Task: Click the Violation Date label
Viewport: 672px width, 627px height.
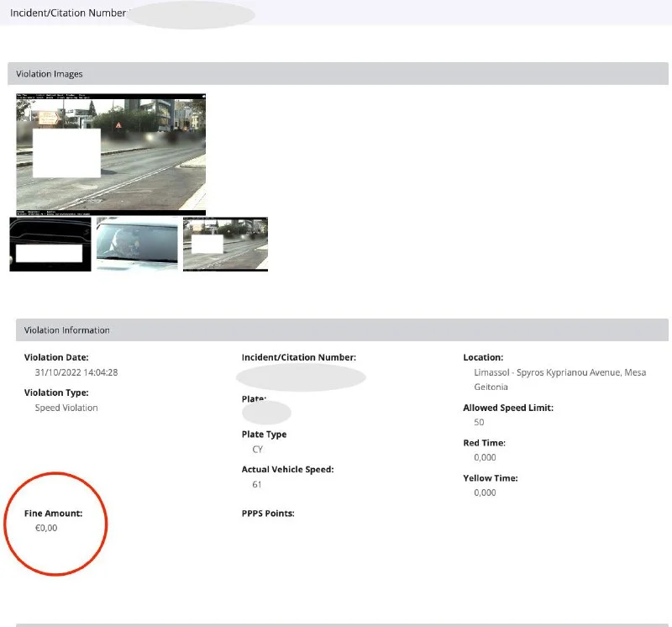Action: (x=56, y=357)
